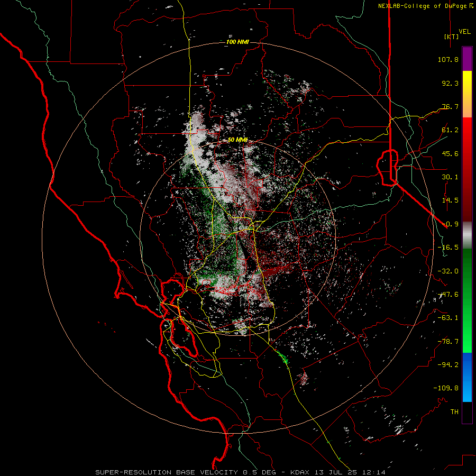Select the -63.1 legend value
This screenshot has width=476, height=476.
tap(448, 318)
